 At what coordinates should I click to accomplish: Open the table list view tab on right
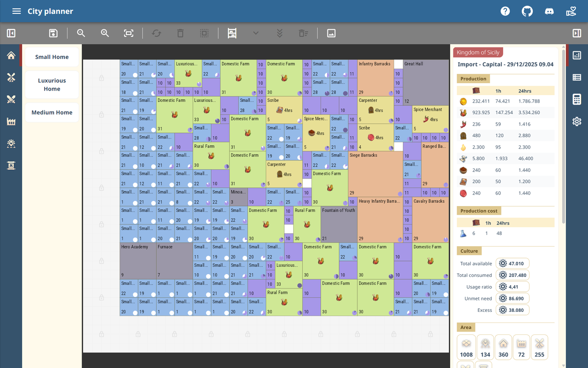(x=577, y=77)
